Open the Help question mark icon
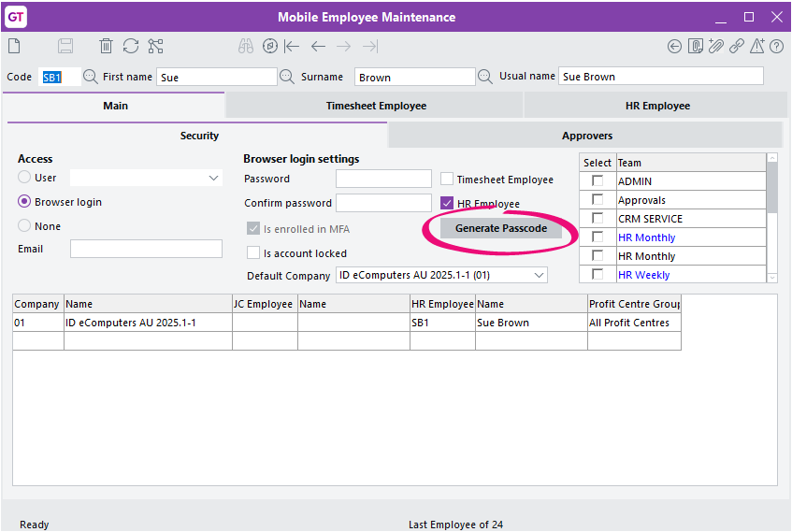Viewport: 792px width, 532px height. (x=777, y=47)
